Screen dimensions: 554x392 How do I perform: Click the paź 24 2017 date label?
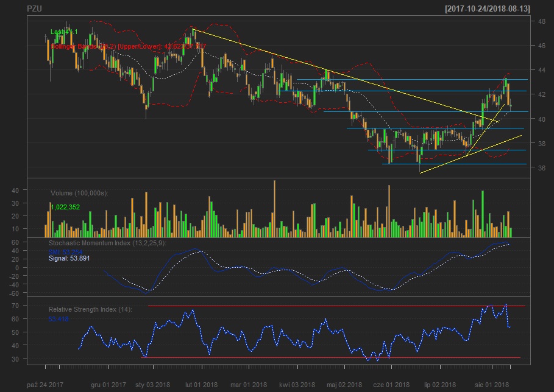(45, 385)
